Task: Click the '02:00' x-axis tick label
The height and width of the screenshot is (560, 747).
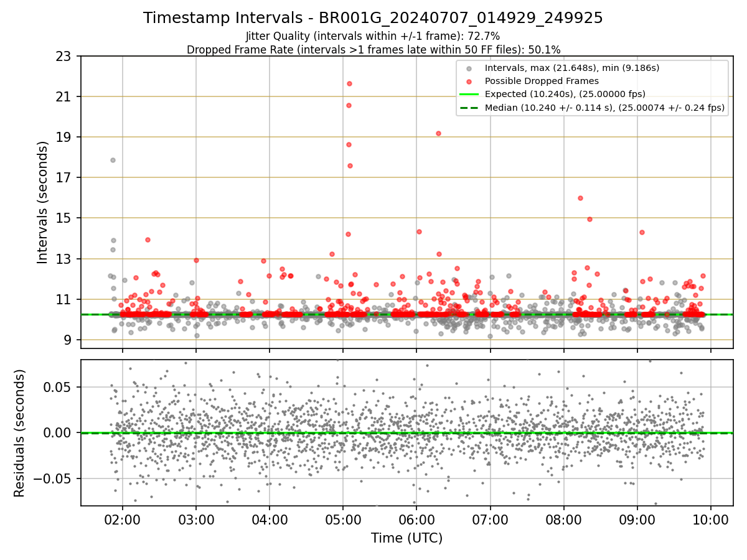Action: [x=122, y=519]
